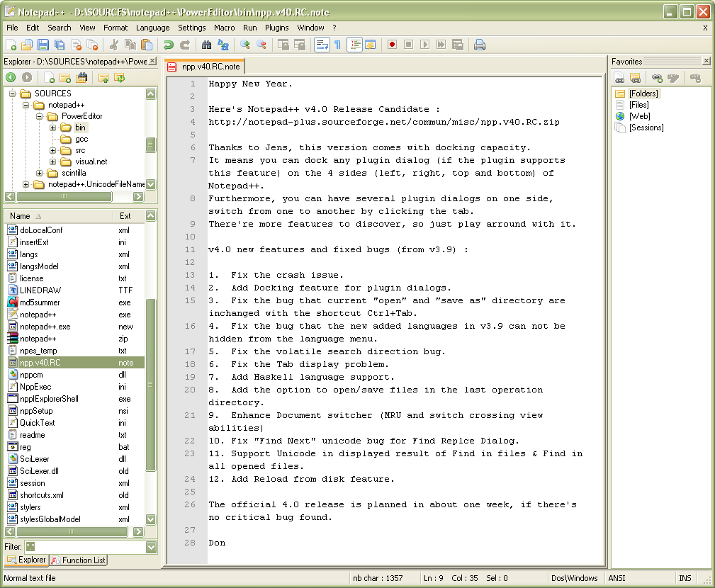Viewport: 715px width, 588px height.
Task: Open the Language menu
Action: tap(152, 28)
